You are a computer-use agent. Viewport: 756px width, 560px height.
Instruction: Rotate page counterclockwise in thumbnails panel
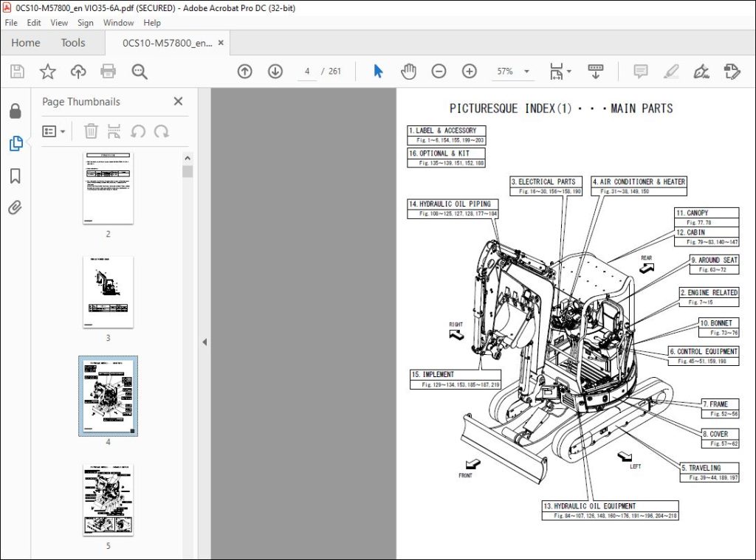[x=138, y=131]
